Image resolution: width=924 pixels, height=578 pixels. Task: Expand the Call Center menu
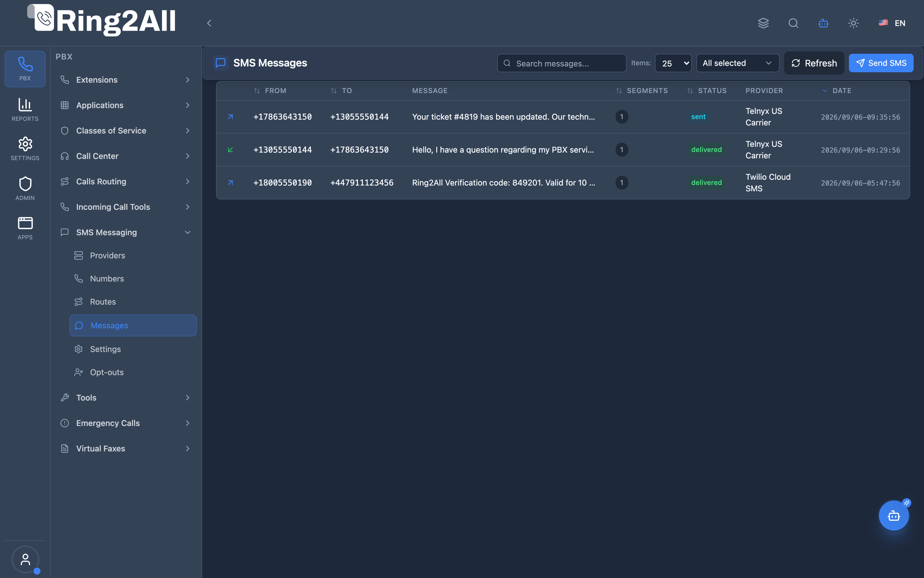coord(126,156)
